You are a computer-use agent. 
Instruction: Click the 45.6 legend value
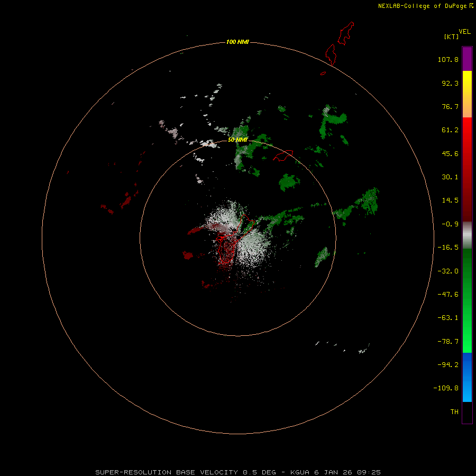coord(450,153)
